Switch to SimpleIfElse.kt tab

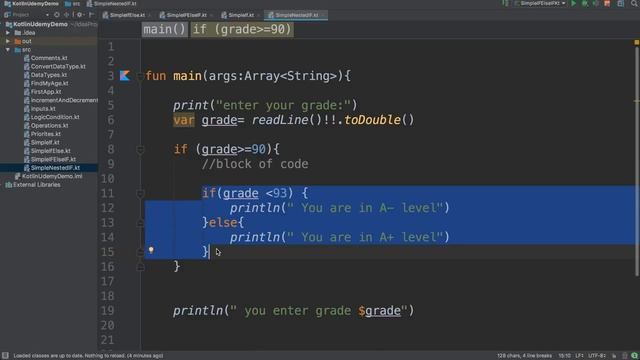tap(127, 15)
